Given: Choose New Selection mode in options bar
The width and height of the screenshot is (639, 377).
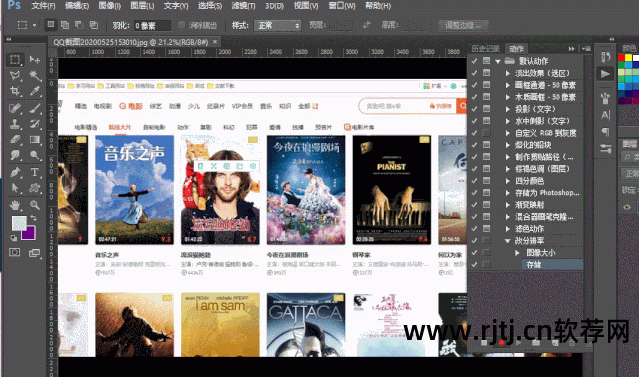Looking at the screenshot, I should (x=51, y=25).
